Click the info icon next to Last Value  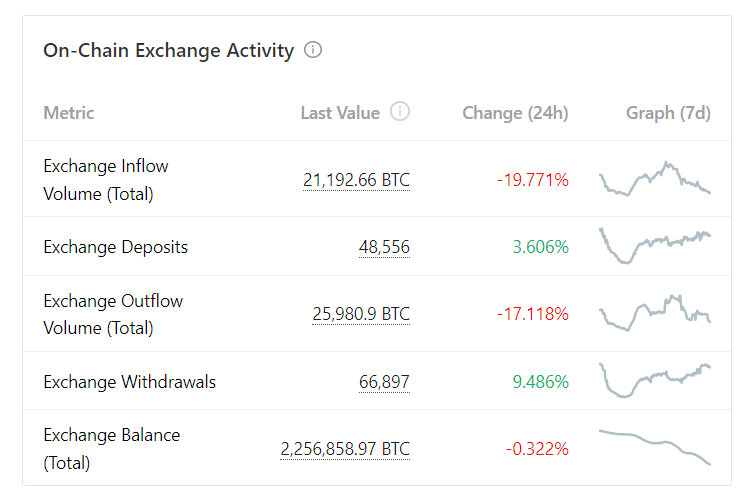point(400,112)
